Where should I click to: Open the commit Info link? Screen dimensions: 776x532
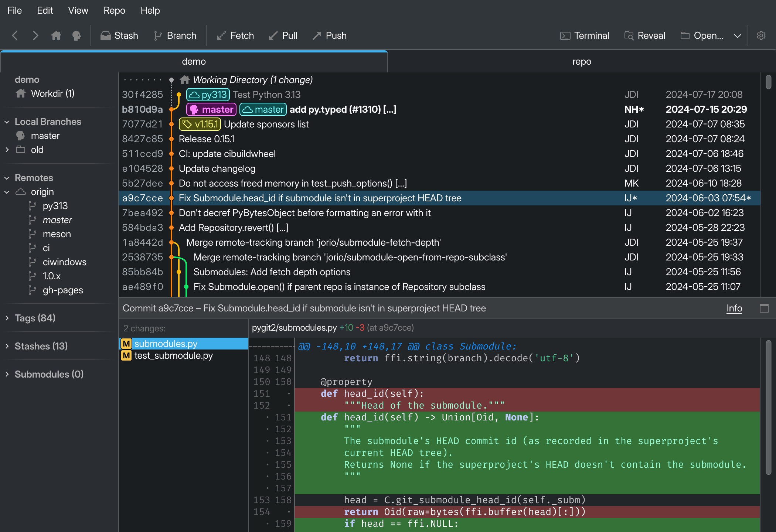pos(734,308)
